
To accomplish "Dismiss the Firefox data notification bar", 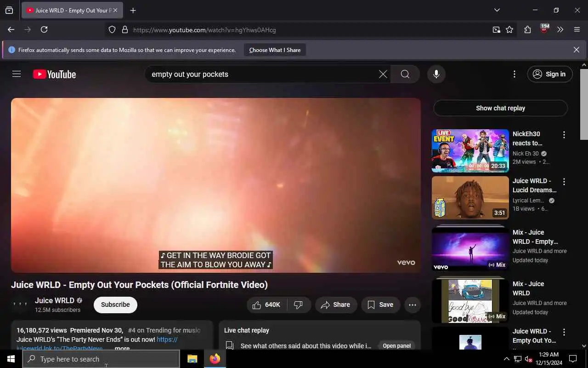I will [x=576, y=50].
